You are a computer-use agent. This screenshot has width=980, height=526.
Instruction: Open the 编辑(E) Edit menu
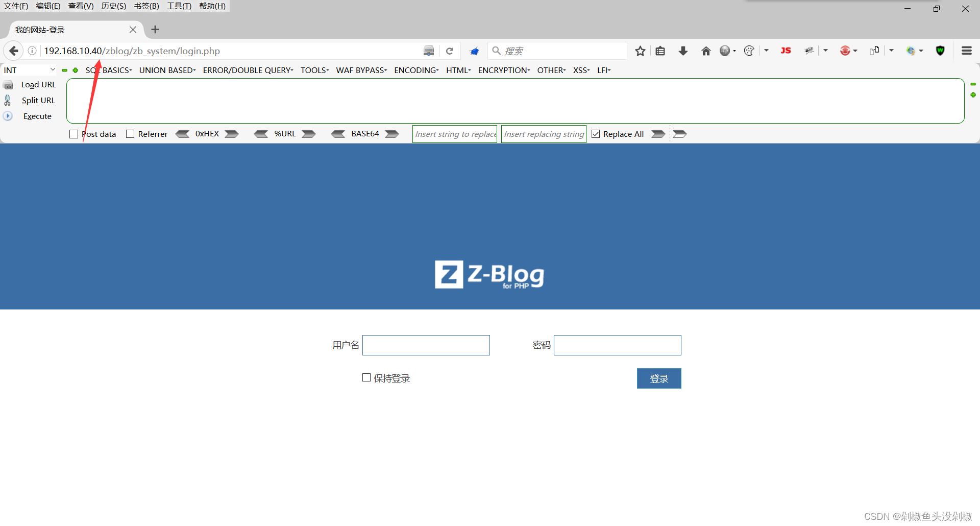point(48,6)
